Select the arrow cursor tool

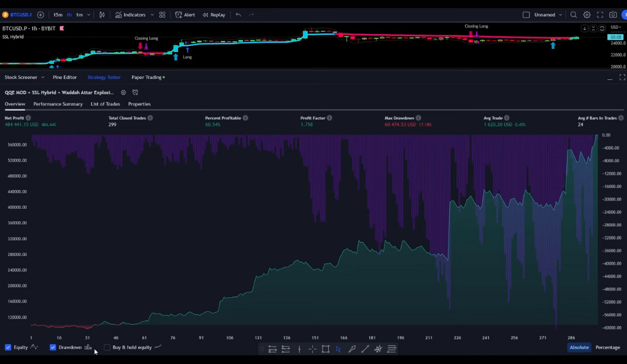pyautogui.click(x=338, y=349)
